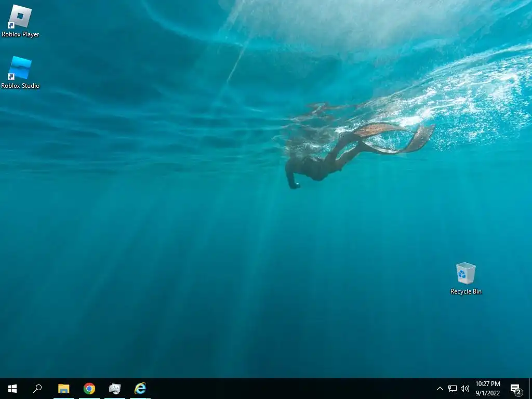Select the Recycle Bin icon
Viewport: 532px width, 399px height.
click(x=466, y=278)
